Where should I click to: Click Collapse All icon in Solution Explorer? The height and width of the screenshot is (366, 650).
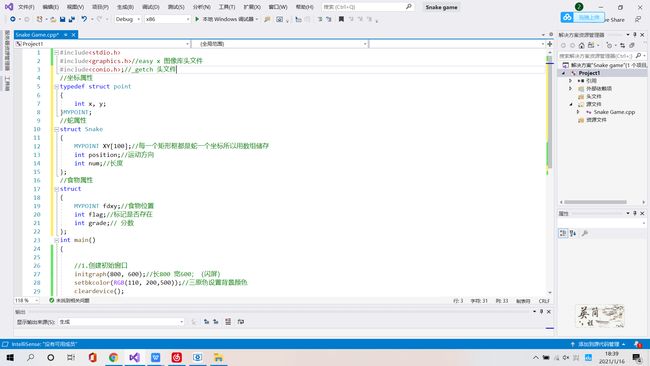(x=632, y=45)
